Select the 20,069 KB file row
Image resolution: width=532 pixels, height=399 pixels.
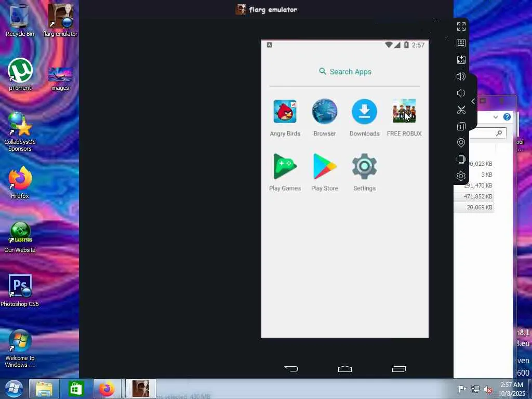[x=474, y=207]
